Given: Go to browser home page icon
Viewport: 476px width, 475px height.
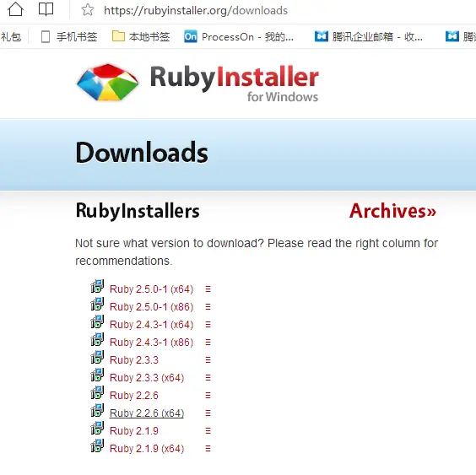Looking at the screenshot, I should coord(15,9).
